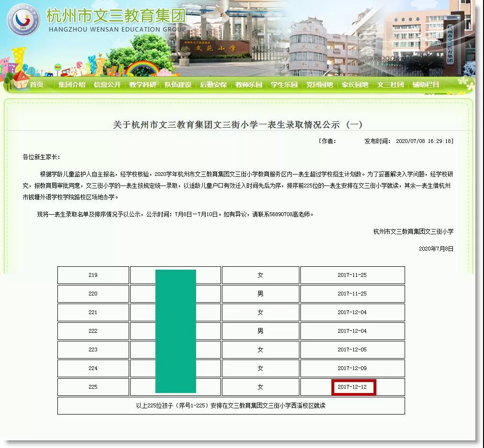Click the paragraph starting 根据学龄儿童监护人自主报名
484x448 pixels.
click(x=238, y=186)
